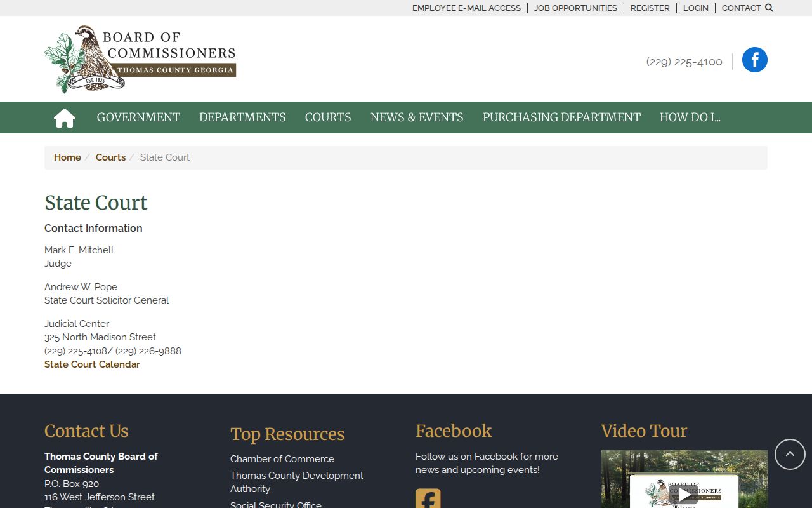Open the State Court Calendar link

[92, 364]
